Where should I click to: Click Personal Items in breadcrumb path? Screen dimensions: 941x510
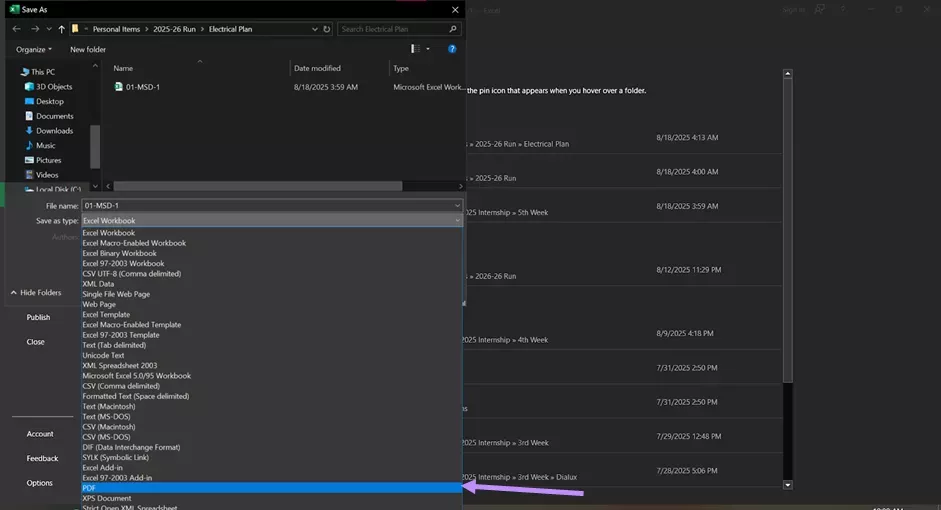[x=116, y=29]
